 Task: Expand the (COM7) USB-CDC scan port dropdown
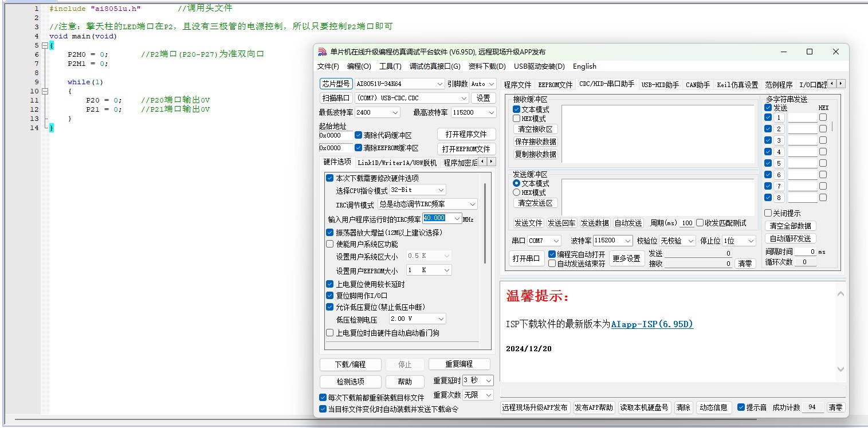pyautogui.click(x=464, y=98)
